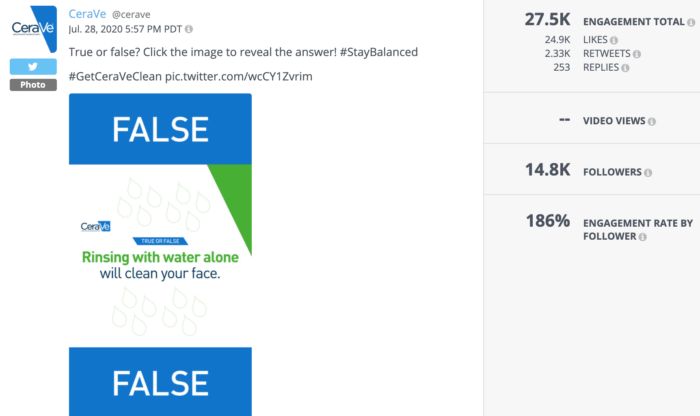Click the info icon beside Replies

pyautogui.click(x=625, y=68)
